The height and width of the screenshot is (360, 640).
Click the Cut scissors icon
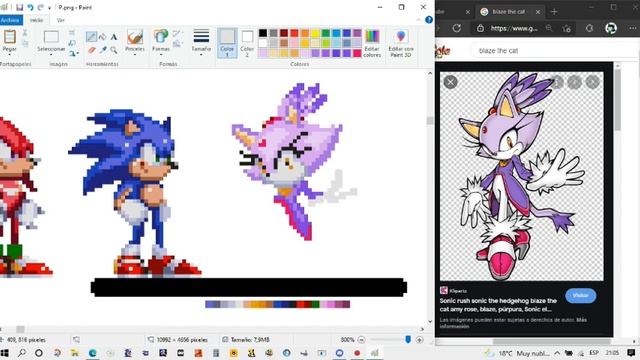(25, 33)
